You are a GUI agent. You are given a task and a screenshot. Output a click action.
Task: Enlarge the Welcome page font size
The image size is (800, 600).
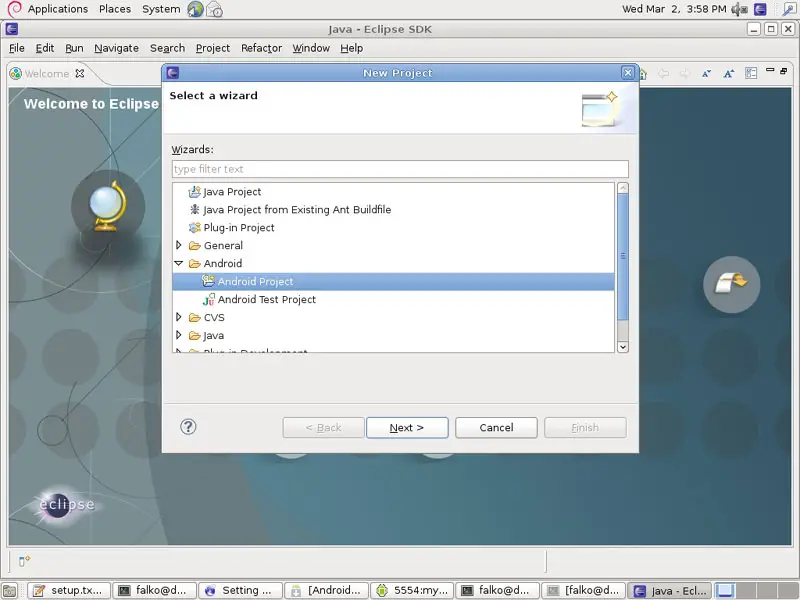(x=729, y=74)
